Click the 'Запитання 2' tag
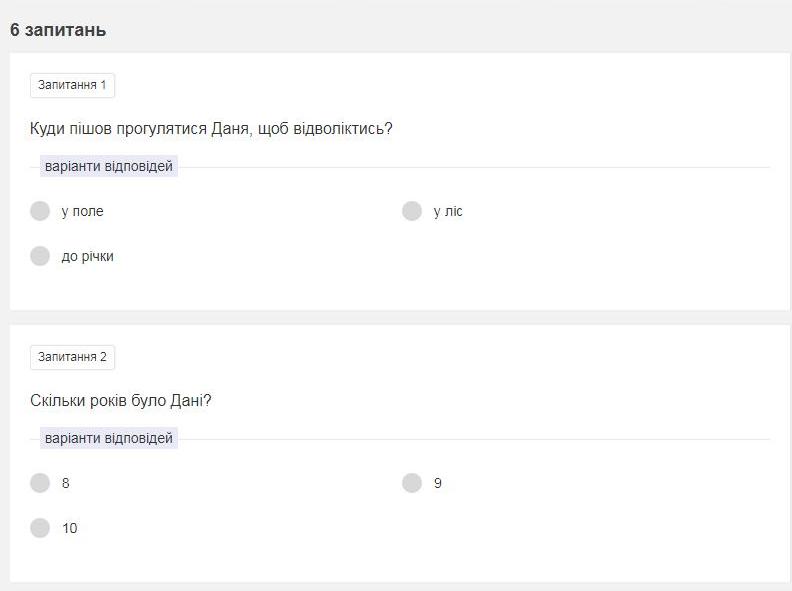The height and width of the screenshot is (591, 792). [x=72, y=357]
